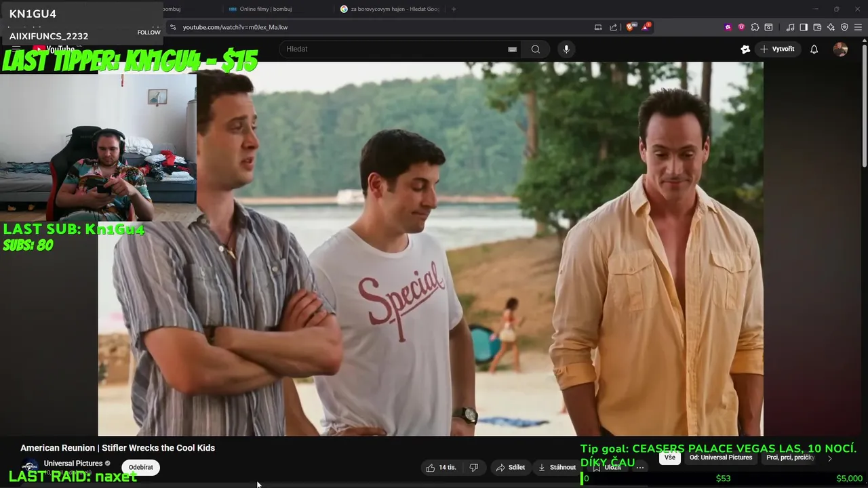Subscribe with the Odebírat button
Viewport: 868px width, 488px height.
141,467
